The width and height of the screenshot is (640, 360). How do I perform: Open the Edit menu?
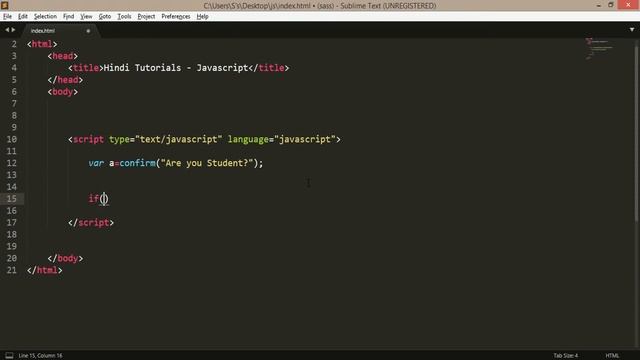click(23, 16)
